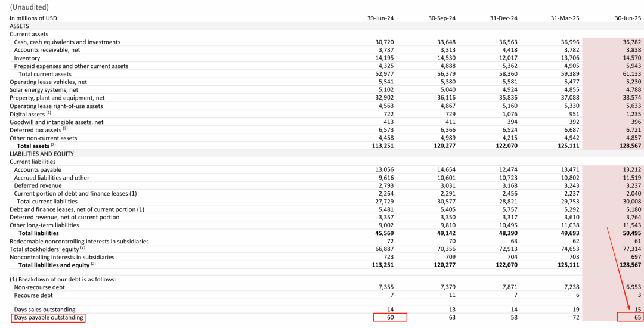Click the 'In millions of USD' label
Viewport: 644px width, 328px height.
click(x=33, y=18)
